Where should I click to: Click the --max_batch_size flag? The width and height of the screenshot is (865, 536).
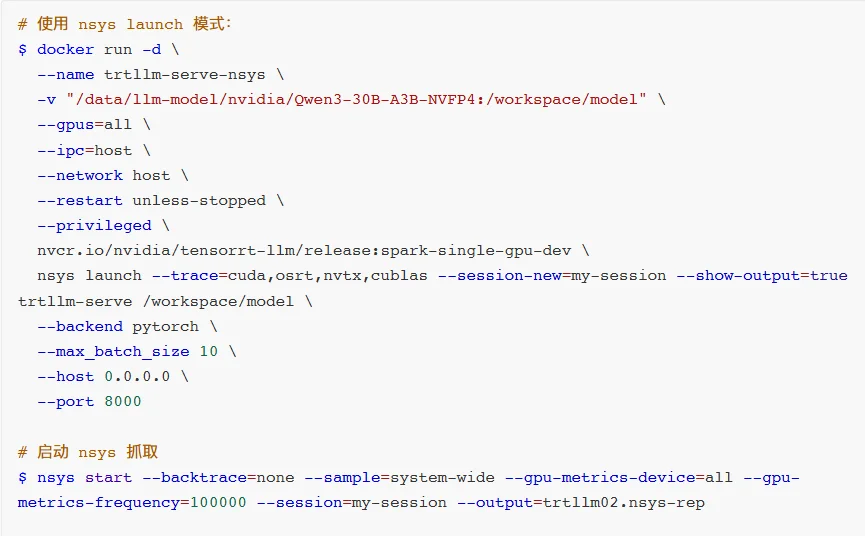pyautogui.click(x=113, y=351)
